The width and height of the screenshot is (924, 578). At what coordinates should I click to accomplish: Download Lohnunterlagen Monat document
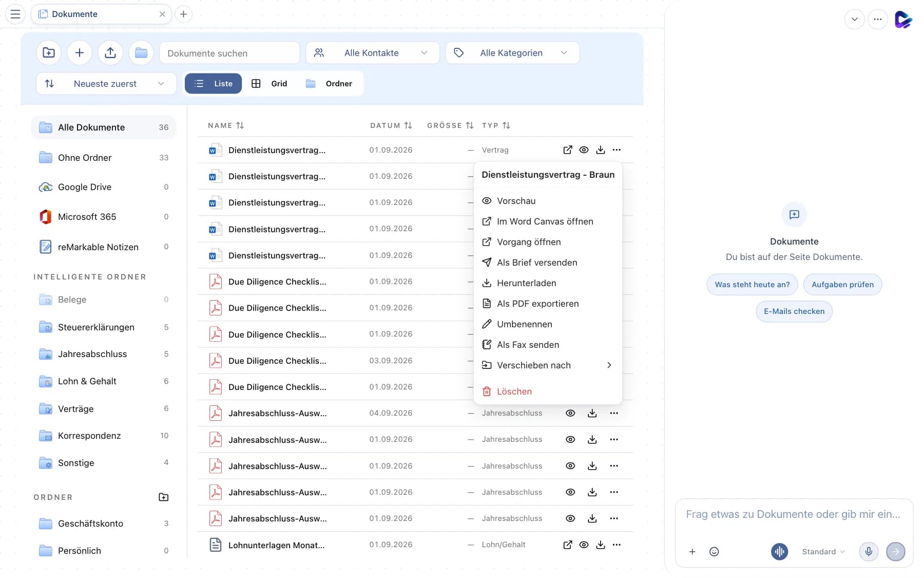coord(601,545)
